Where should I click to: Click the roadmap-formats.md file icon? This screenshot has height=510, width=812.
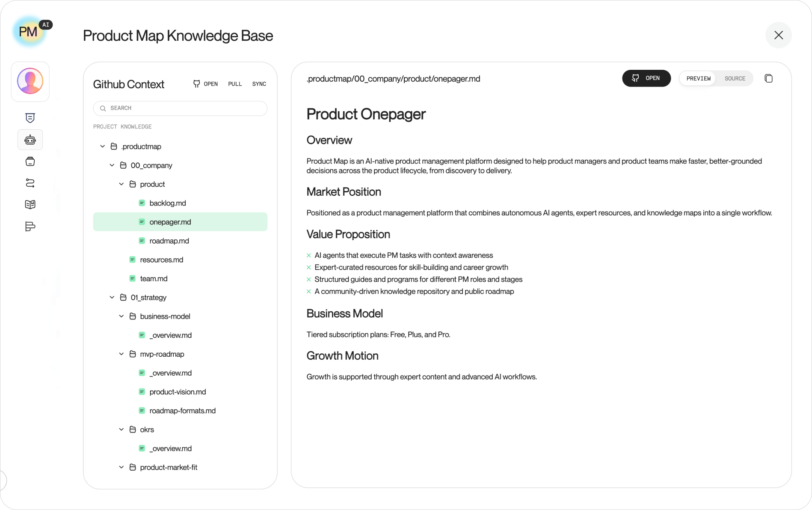pos(142,411)
